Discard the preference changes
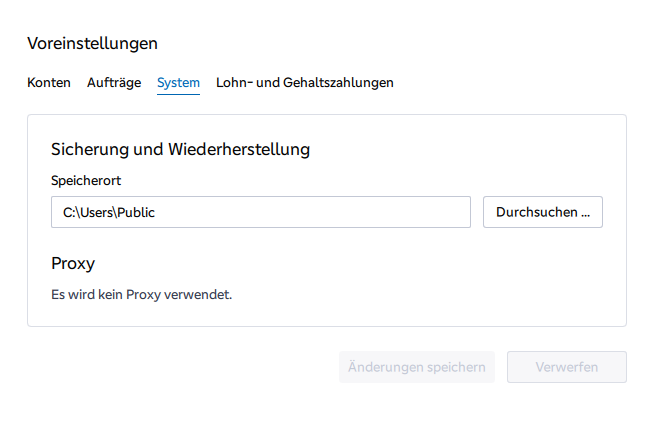Screen dimensions: 648x439 click(x=567, y=367)
